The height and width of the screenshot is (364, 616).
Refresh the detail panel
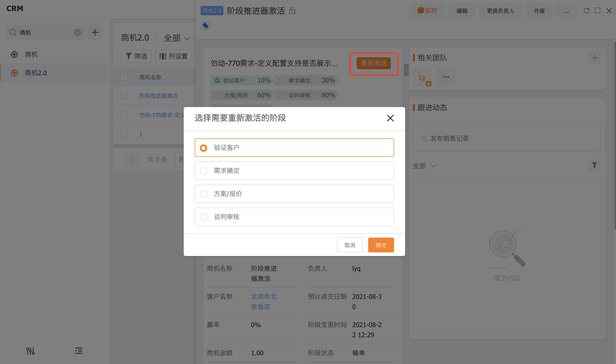586,11
